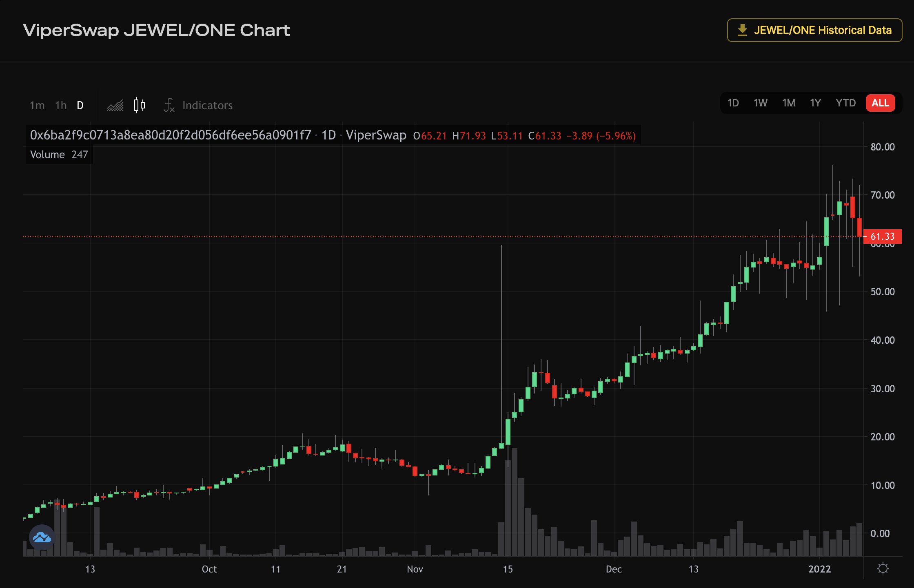Set time range to 1D
Image resolution: width=914 pixels, height=588 pixels.
tap(733, 103)
